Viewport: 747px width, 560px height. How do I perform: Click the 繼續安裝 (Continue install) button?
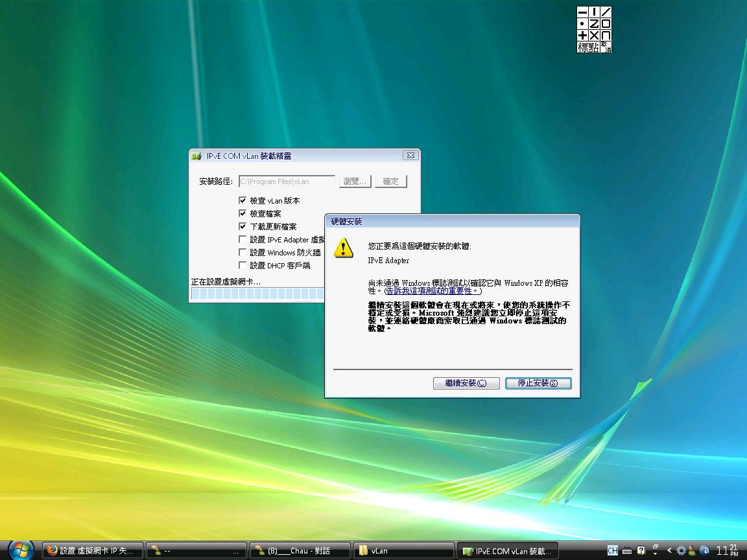pos(466,383)
